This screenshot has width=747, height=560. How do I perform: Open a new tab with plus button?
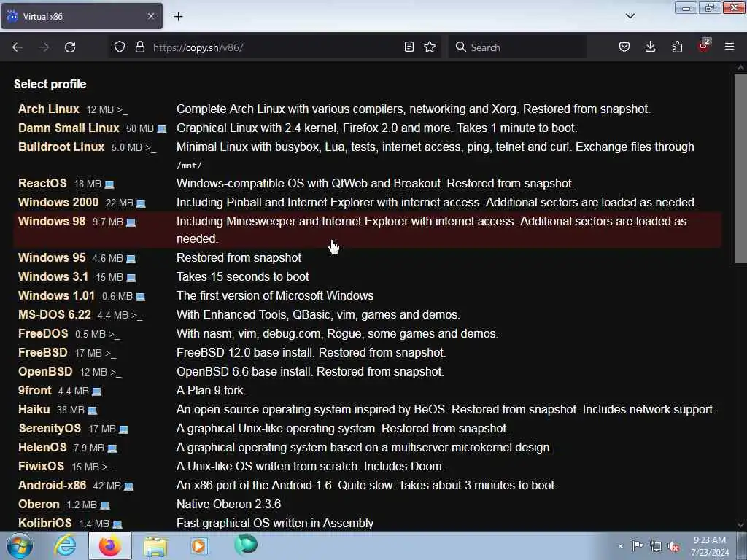coord(178,17)
